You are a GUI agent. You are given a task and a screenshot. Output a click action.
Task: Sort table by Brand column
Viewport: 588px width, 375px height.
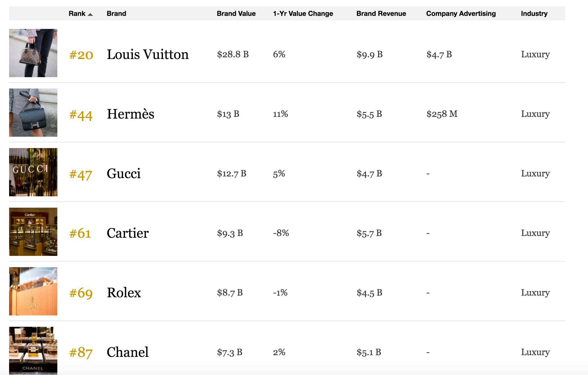116,14
